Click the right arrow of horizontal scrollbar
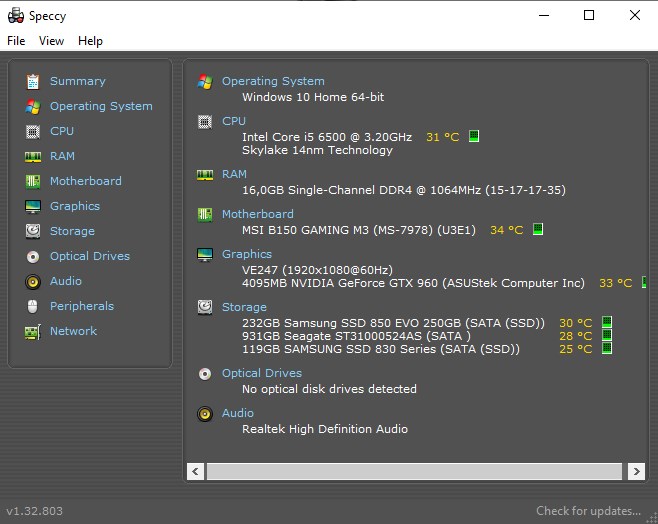Image resolution: width=658 pixels, height=524 pixels. click(x=636, y=471)
